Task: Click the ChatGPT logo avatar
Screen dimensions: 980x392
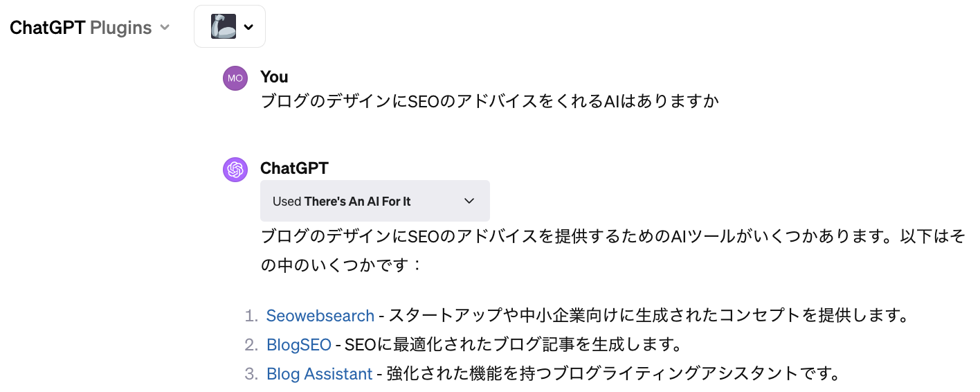Action: pyautogui.click(x=235, y=170)
